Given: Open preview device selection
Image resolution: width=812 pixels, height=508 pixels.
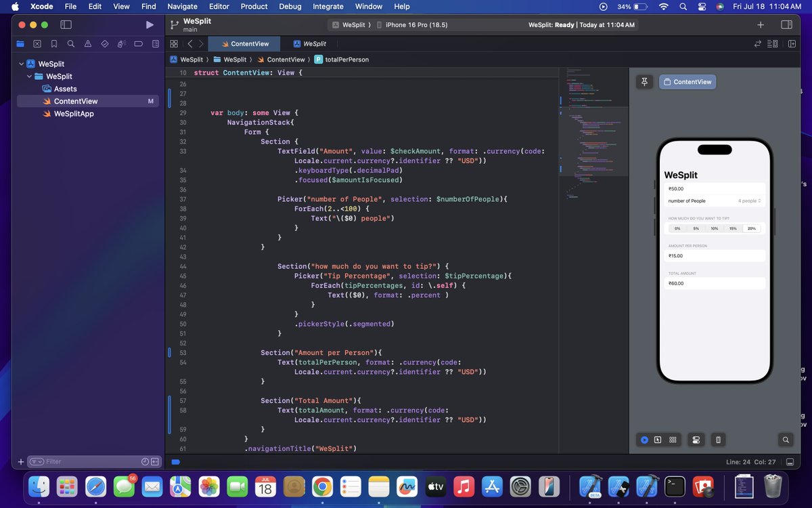Looking at the screenshot, I should [718, 440].
